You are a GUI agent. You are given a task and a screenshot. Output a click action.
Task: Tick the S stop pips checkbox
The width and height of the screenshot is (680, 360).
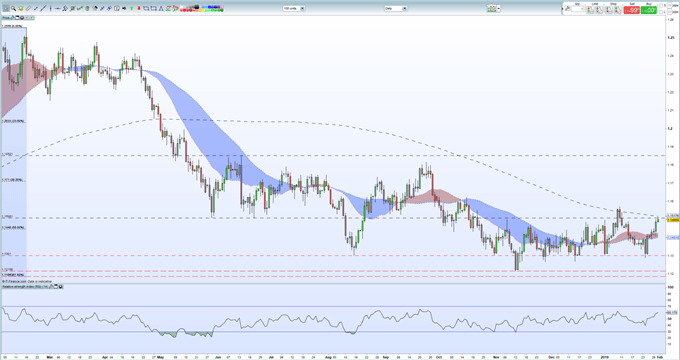click(x=661, y=5)
